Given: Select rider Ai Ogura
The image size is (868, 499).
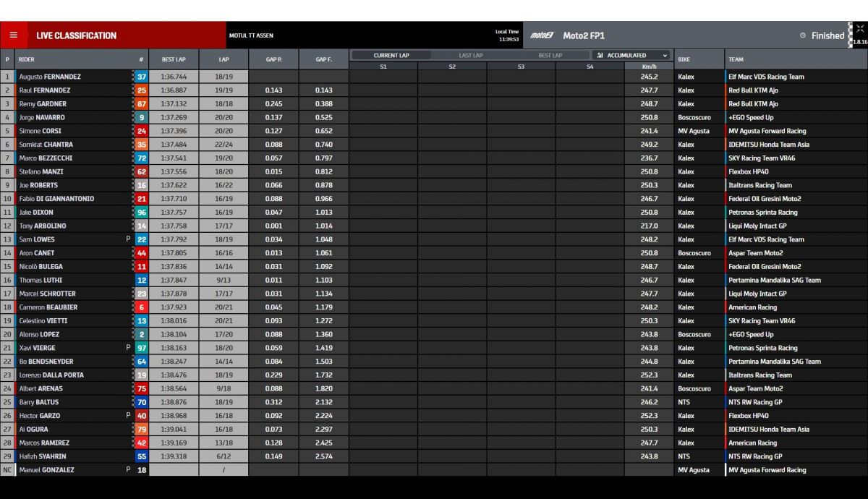Looking at the screenshot, I should [x=33, y=430].
